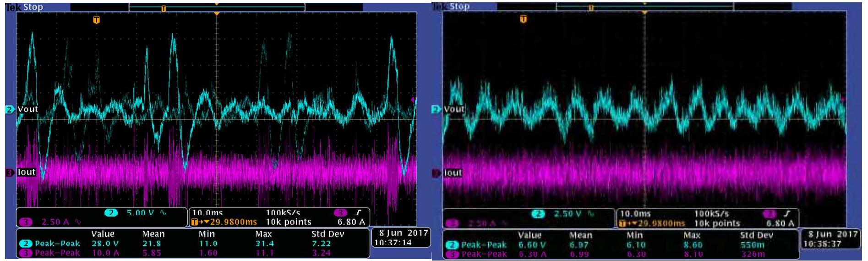Toggle channel 2 badge showing 2.50 V
This screenshot has width=868, height=261.
[539, 214]
